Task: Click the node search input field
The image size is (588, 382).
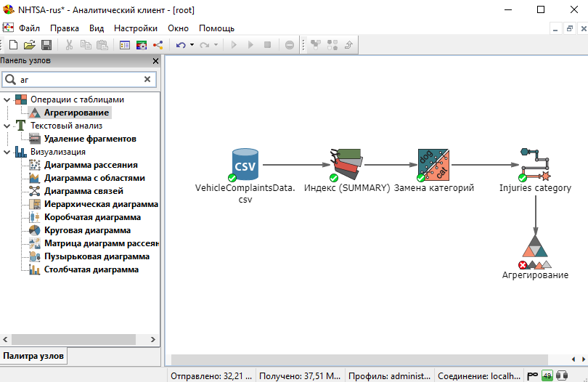Action: pos(76,79)
